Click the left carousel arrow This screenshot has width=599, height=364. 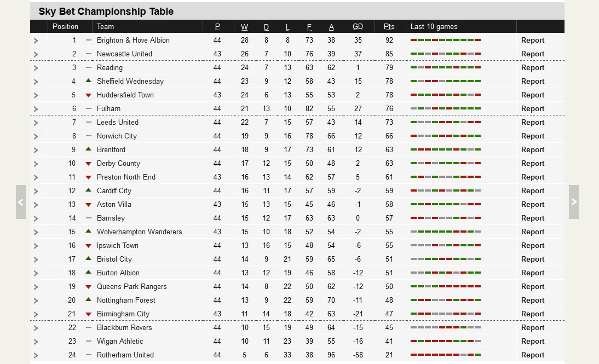click(x=21, y=202)
